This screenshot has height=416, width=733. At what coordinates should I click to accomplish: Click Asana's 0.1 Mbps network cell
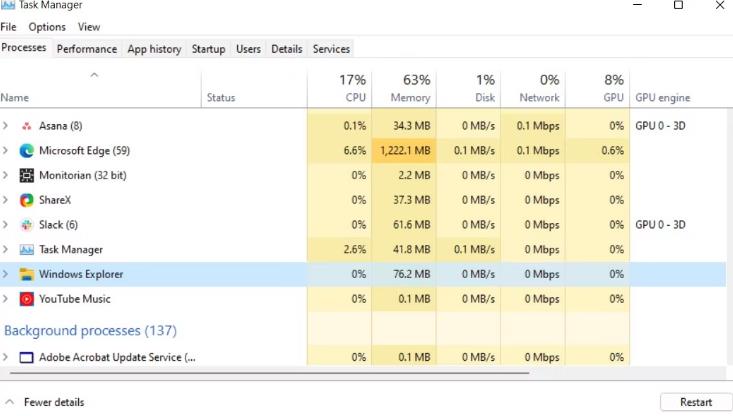[x=533, y=126]
